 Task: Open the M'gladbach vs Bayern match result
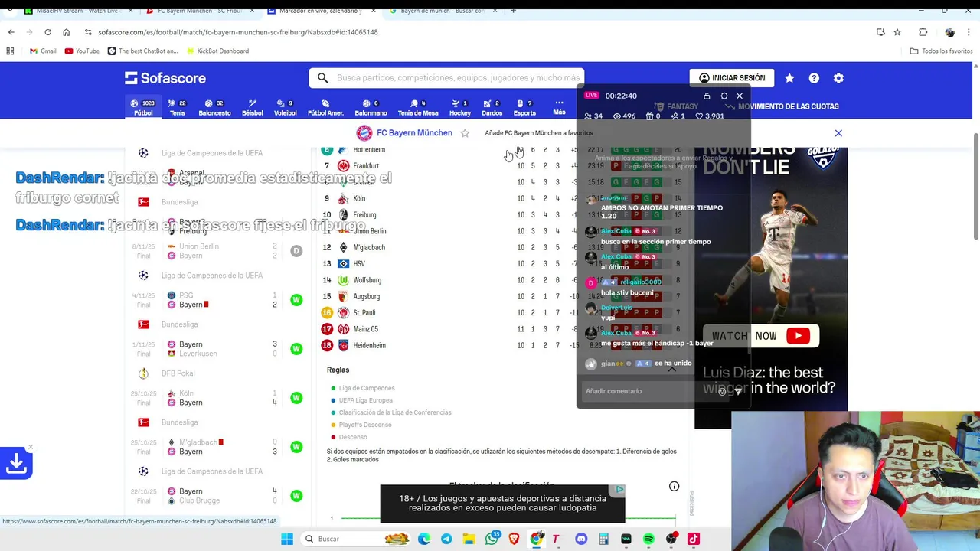(218, 447)
